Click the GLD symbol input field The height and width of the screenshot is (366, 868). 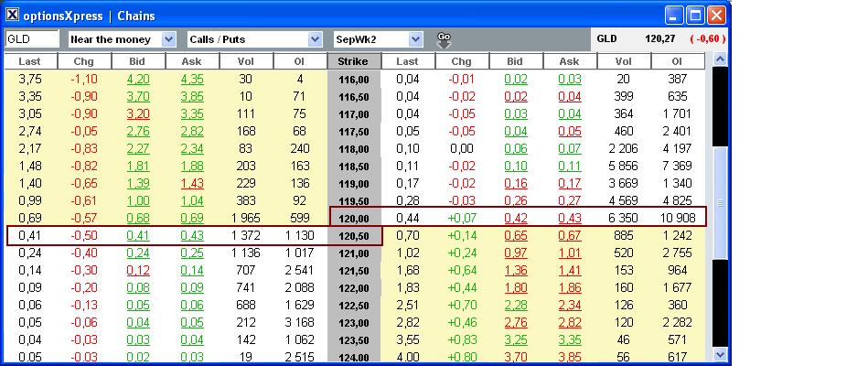pyautogui.click(x=32, y=39)
